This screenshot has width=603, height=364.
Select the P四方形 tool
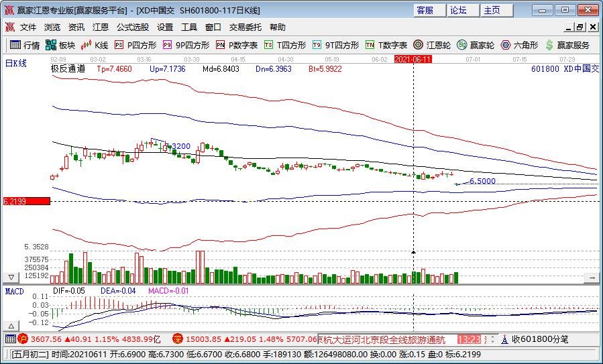click(135, 46)
